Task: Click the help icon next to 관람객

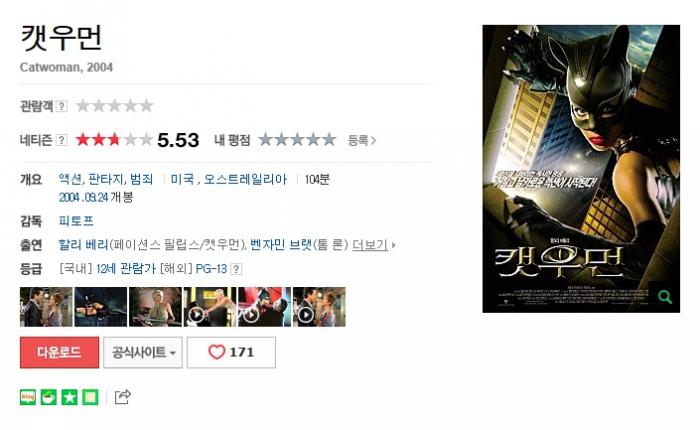Action: pos(62,106)
